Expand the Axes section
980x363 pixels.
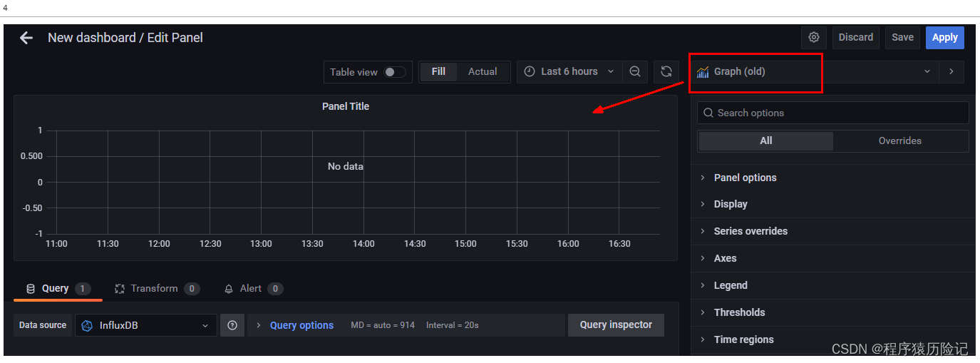click(833, 258)
